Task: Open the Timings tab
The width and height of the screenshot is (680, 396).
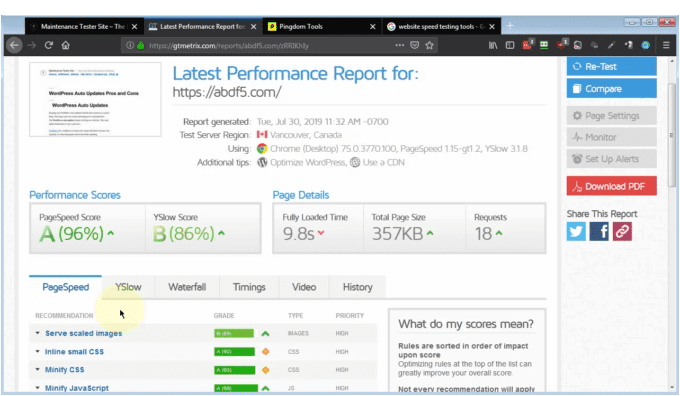Action: tap(249, 287)
